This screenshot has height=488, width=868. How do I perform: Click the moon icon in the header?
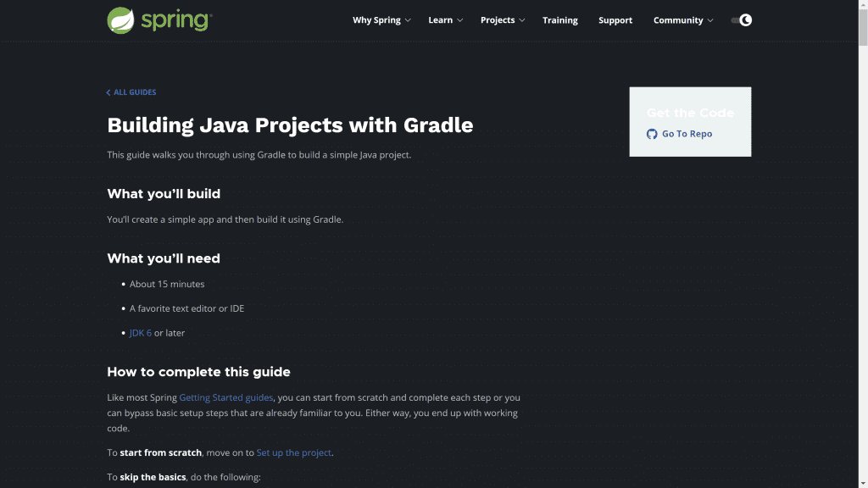(x=746, y=20)
